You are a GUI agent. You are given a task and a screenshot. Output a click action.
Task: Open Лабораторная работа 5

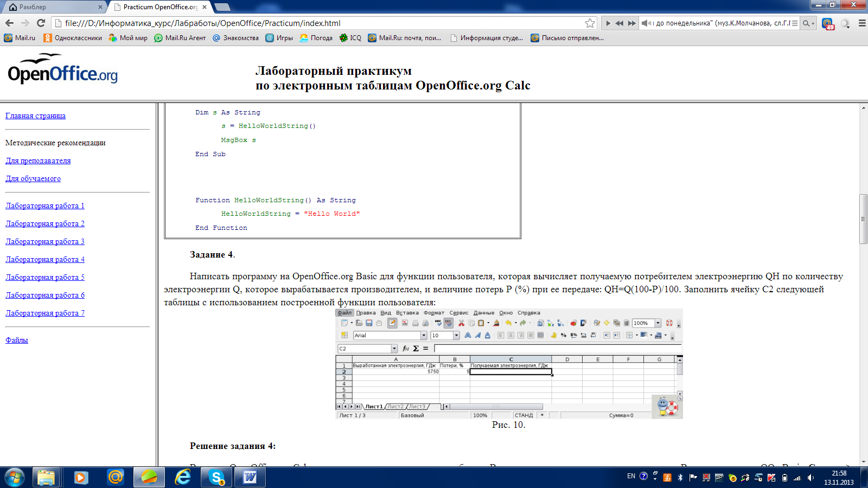45,277
